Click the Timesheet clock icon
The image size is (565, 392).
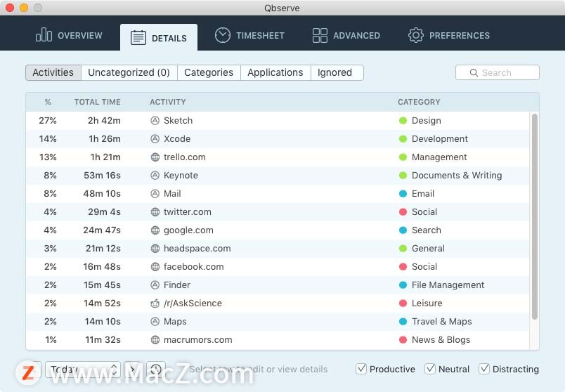pyautogui.click(x=223, y=35)
